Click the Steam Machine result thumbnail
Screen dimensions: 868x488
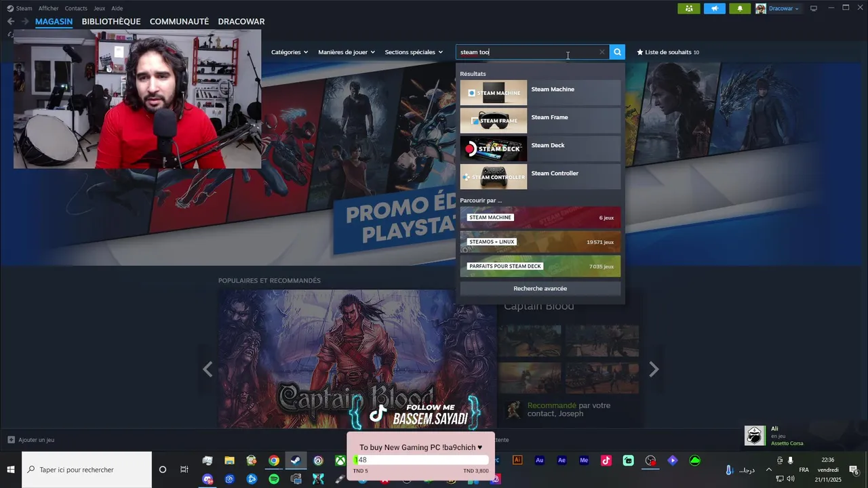point(493,93)
